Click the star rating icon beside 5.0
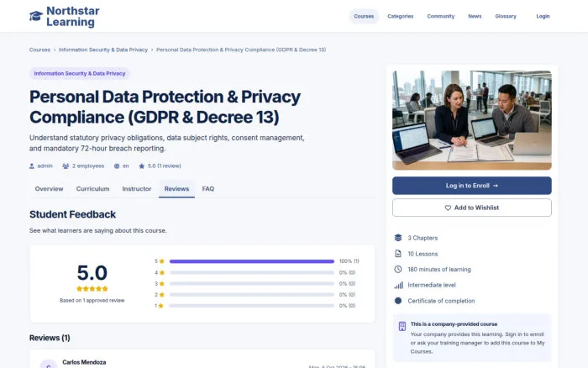Image resolution: width=588 pixels, height=368 pixels. coord(141,166)
